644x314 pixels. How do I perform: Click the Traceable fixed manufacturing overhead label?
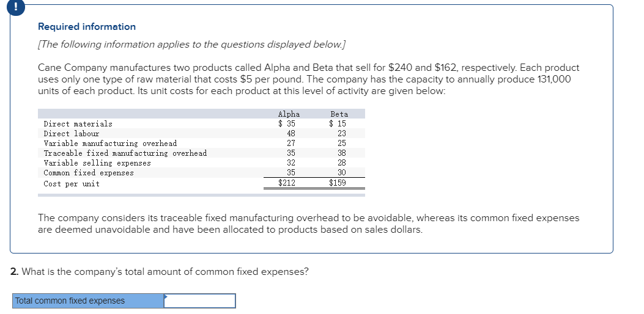pos(125,153)
